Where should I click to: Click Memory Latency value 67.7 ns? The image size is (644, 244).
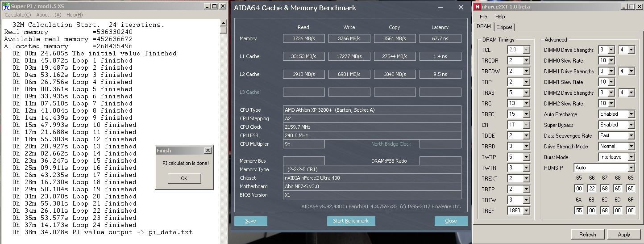click(x=440, y=38)
